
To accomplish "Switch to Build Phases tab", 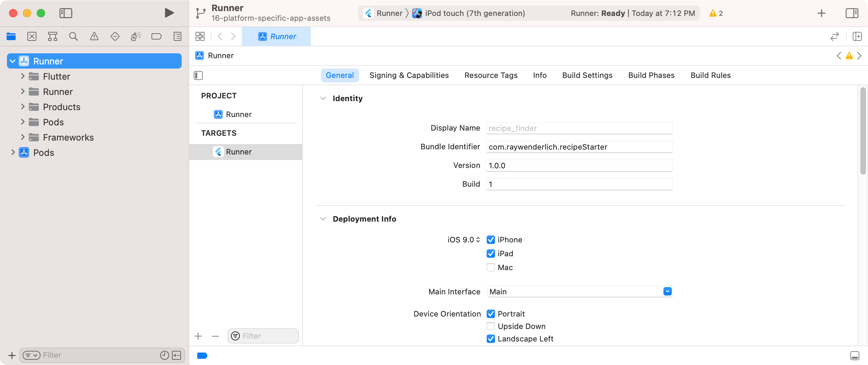I will [x=651, y=75].
